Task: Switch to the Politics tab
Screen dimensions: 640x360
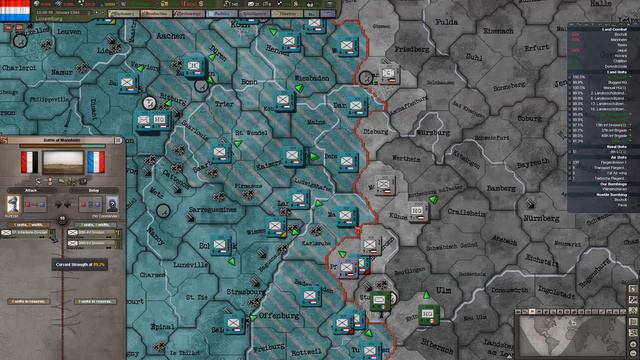Action: (222, 13)
